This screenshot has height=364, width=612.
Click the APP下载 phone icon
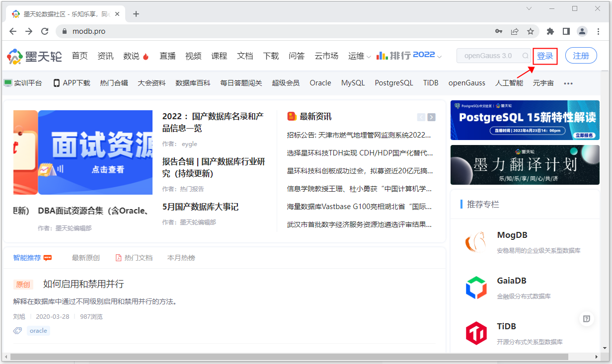point(57,83)
